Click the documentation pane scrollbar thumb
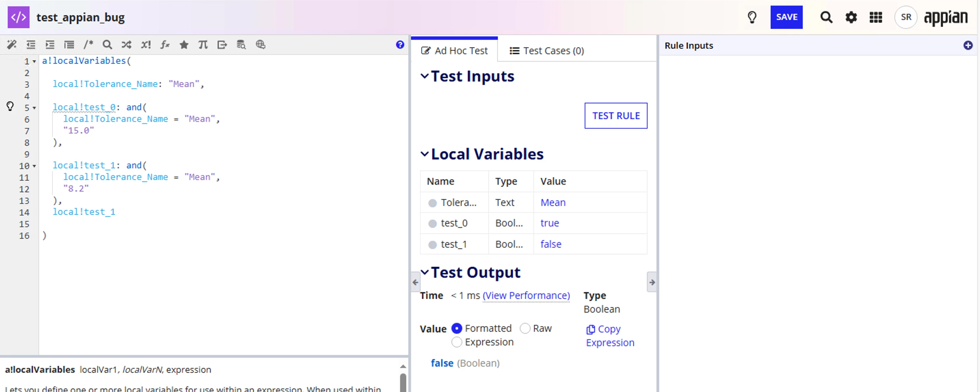The image size is (980, 392). point(403,382)
